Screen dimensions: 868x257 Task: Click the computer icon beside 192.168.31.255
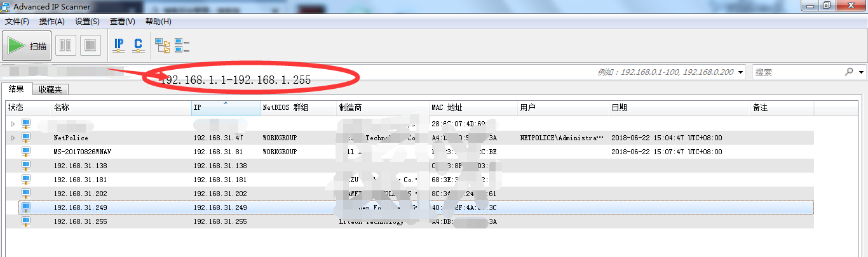(x=26, y=221)
